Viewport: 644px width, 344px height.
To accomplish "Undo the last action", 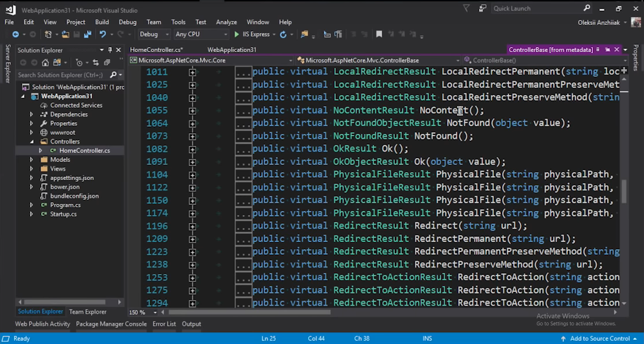I will [x=103, y=35].
